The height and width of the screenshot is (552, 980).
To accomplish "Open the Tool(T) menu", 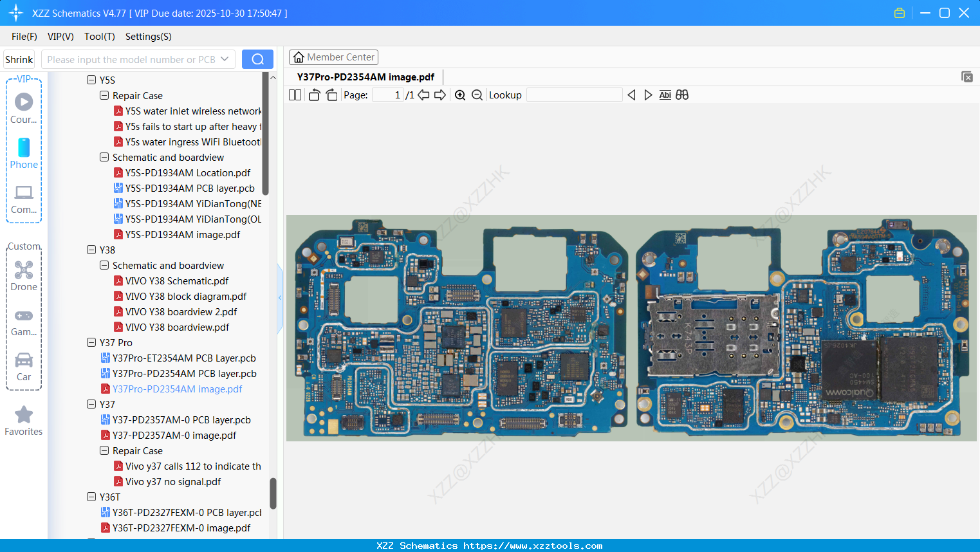I will click(x=100, y=37).
